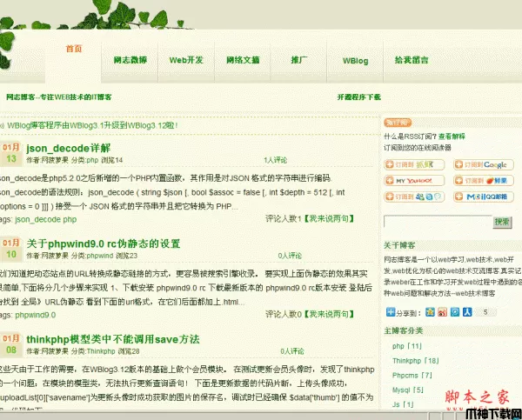Click the 主博客分类 sidebar heading

(x=404, y=330)
